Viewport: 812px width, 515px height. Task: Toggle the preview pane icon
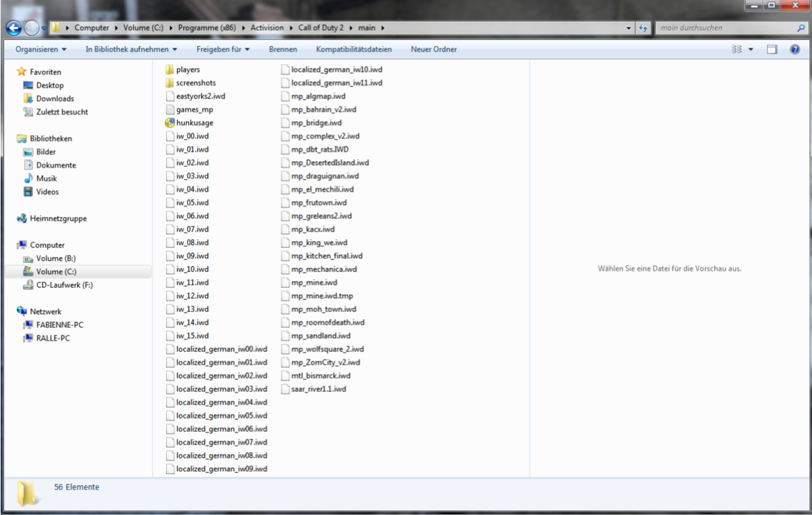coord(771,49)
